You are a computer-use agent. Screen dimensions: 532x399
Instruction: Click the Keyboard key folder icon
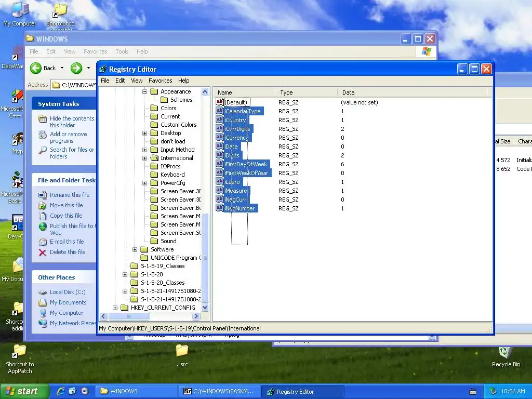click(x=154, y=175)
